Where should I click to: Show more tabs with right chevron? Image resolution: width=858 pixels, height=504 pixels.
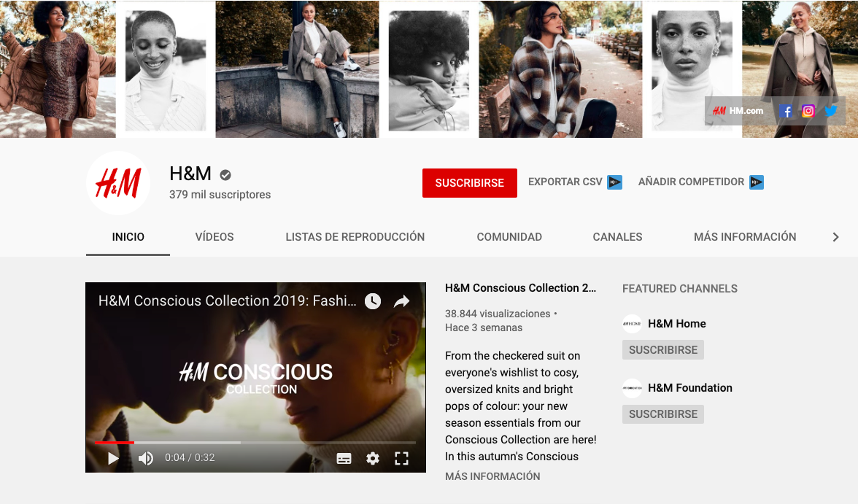click(835, 237)
